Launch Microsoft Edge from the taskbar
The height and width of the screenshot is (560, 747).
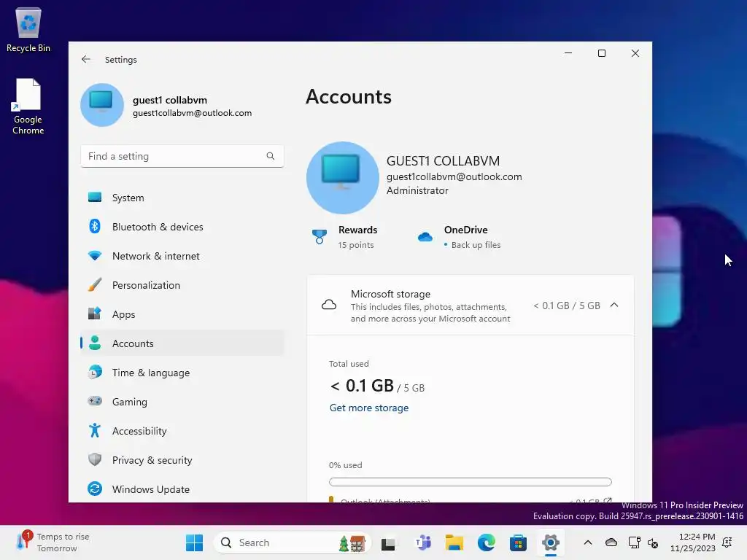coord(487,542)
